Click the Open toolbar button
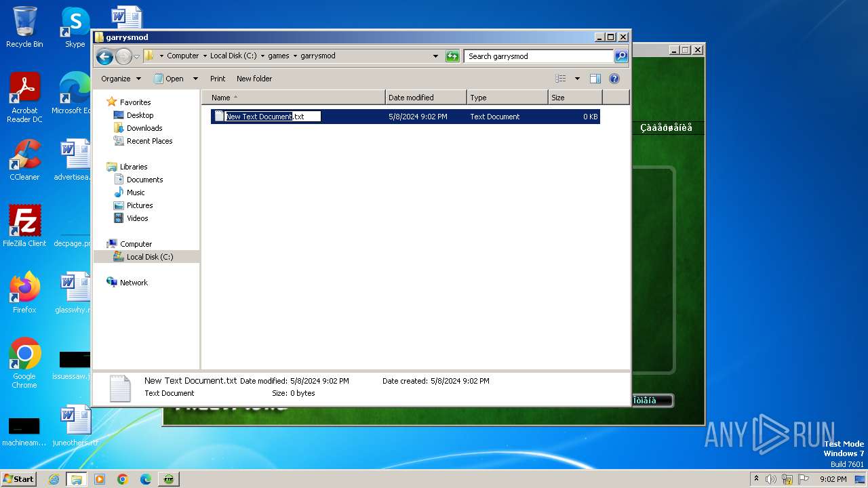Image resolution: width=868 pixels, height=488 pixels. pyautogui.click(x=169, y=79)
